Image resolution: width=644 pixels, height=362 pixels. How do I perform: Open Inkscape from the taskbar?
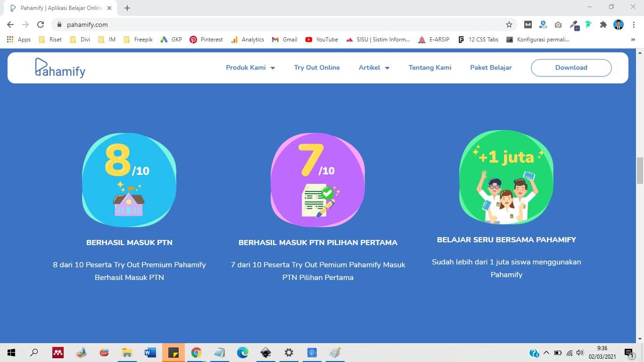(x=266, y=353)
